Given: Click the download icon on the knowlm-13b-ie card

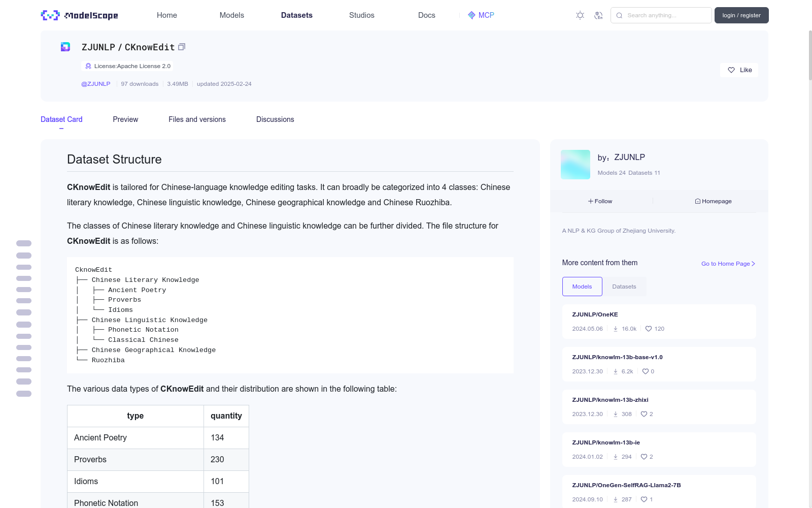Looking at the screenshot, I should 616,457.
